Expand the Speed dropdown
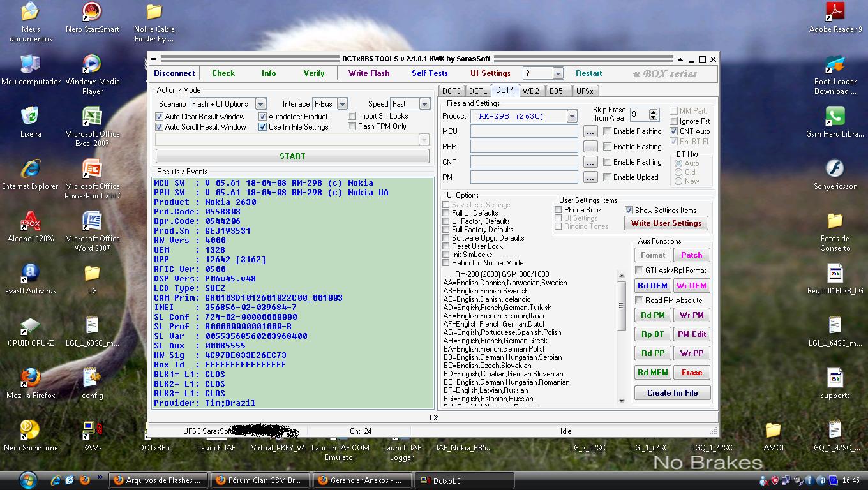 pos(424,104)
